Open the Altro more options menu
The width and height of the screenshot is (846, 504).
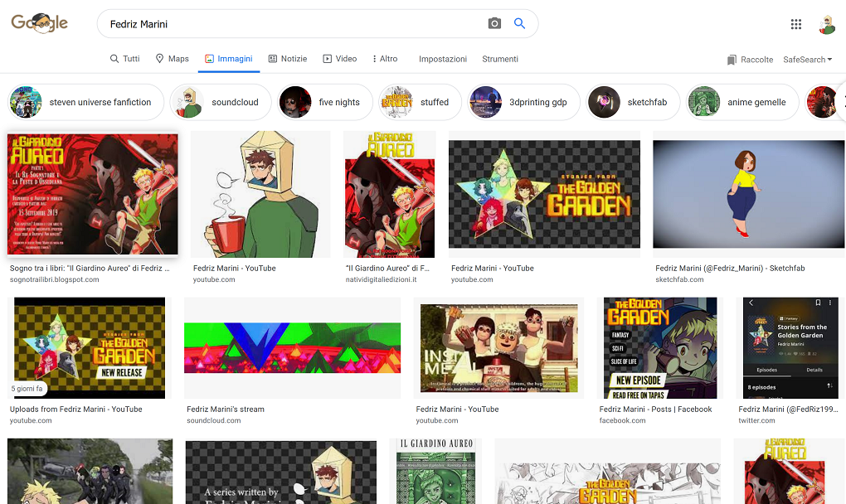click(x=385, y=59)
